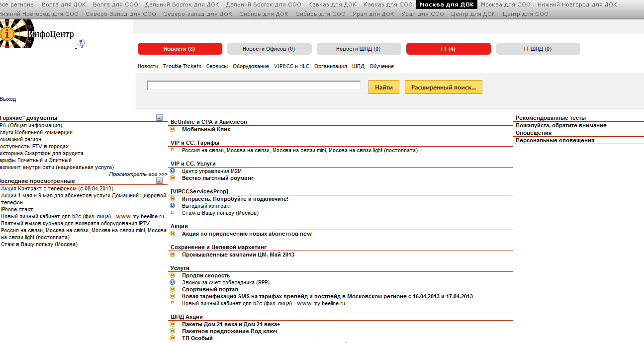644x343 pixels.
Task: Click N icon beside Интрасеть item
Action: pos(173,199)
